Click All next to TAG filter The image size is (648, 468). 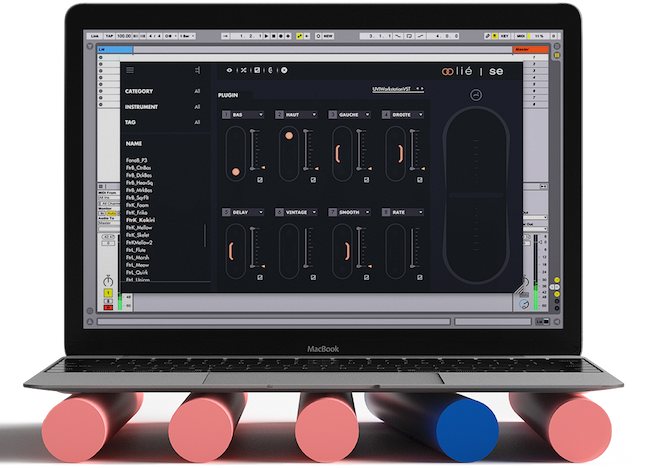tap(197, 122)
